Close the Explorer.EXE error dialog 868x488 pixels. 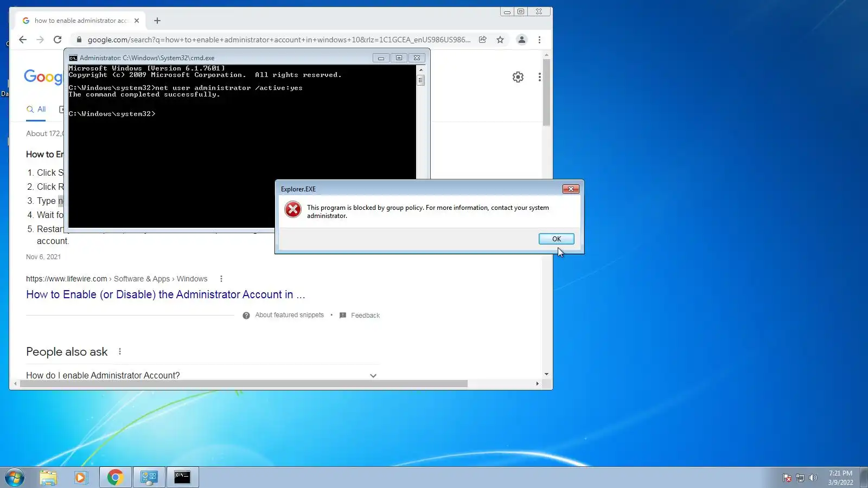571,189
